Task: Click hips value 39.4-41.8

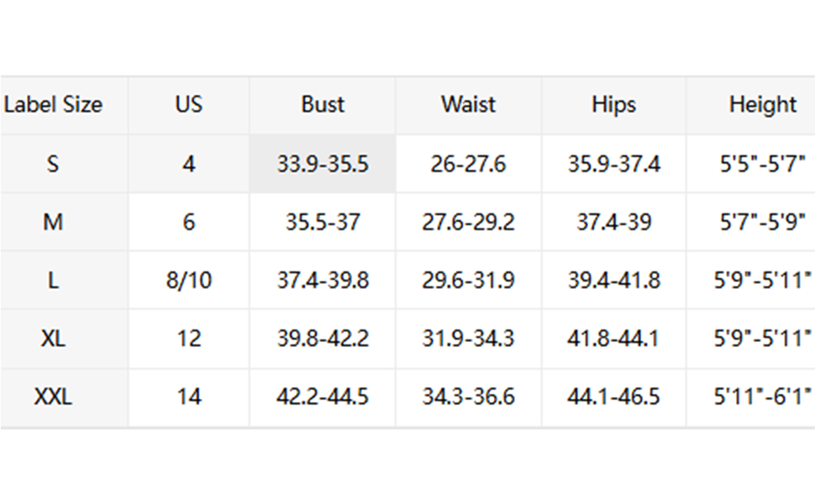Action: pyautogui.click(x=614, y=281)
